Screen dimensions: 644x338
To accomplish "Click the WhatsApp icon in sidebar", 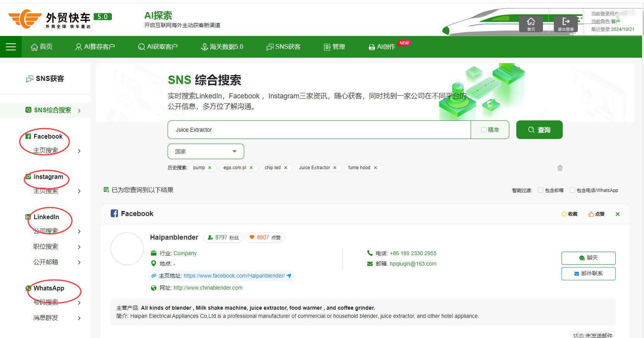I will (28, 288).
